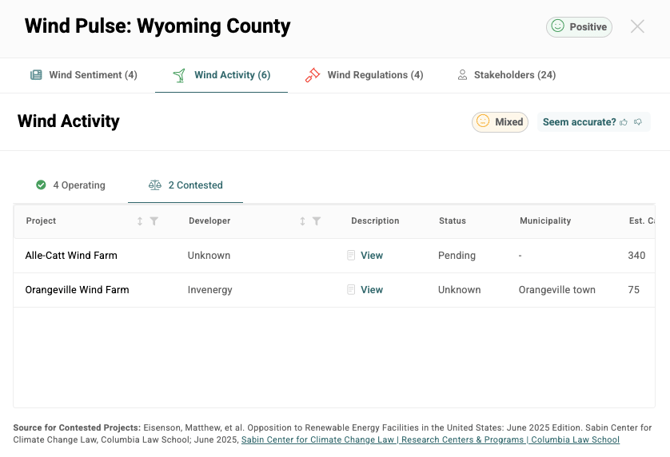Click the Positive sentiment badge
The width and height of the screenshot is (670, 457).
point(579,27)
